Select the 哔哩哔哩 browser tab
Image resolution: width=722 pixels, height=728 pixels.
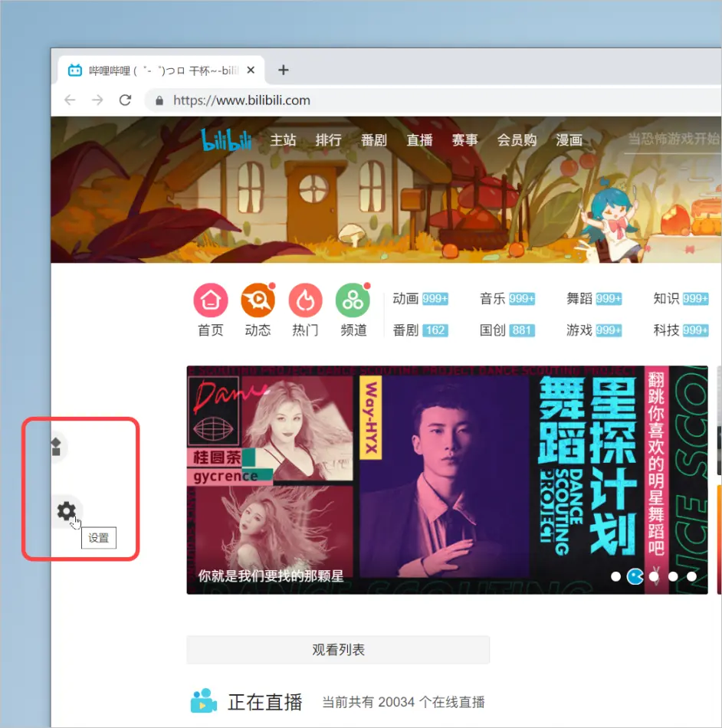[x=161, y=70]
